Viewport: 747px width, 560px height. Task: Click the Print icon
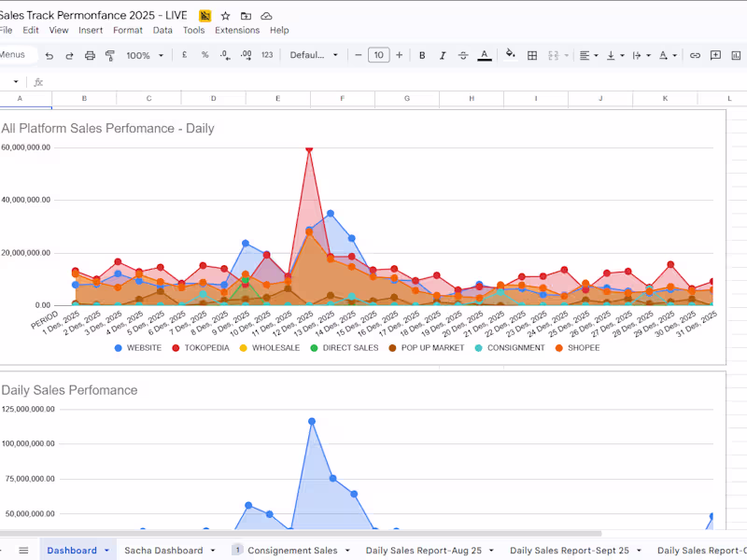[88, 55]
